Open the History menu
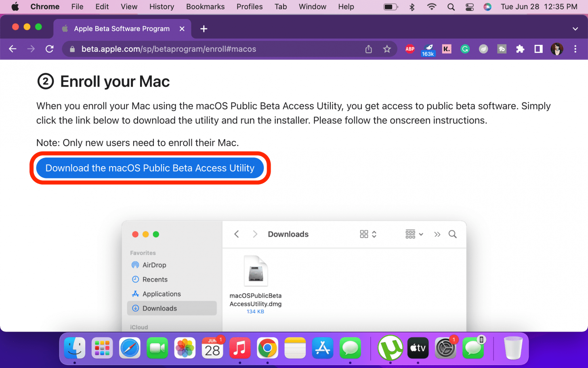 (162, 7)
